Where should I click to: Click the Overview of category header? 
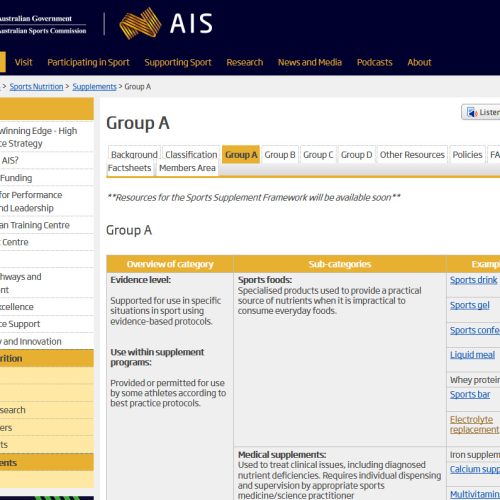tap(170, 264)
